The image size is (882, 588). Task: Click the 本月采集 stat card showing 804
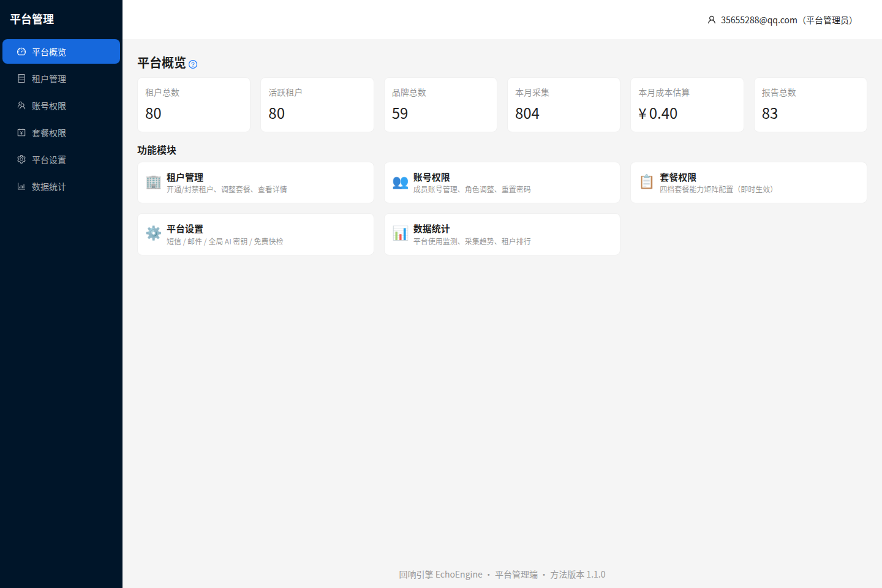pos(564,105)
